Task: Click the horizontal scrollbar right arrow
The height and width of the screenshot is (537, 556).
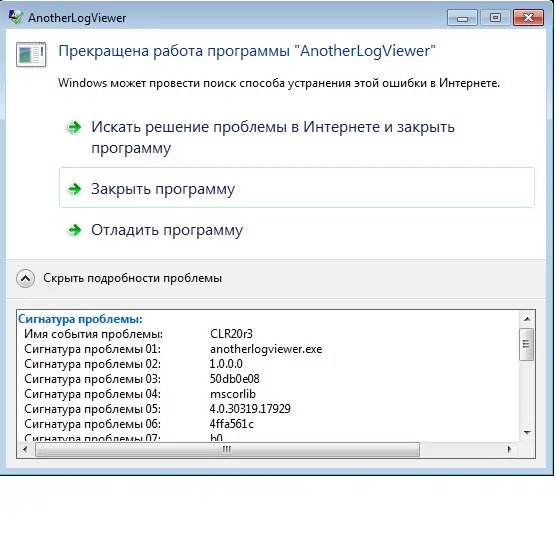Action: click(x=510, y=449)
